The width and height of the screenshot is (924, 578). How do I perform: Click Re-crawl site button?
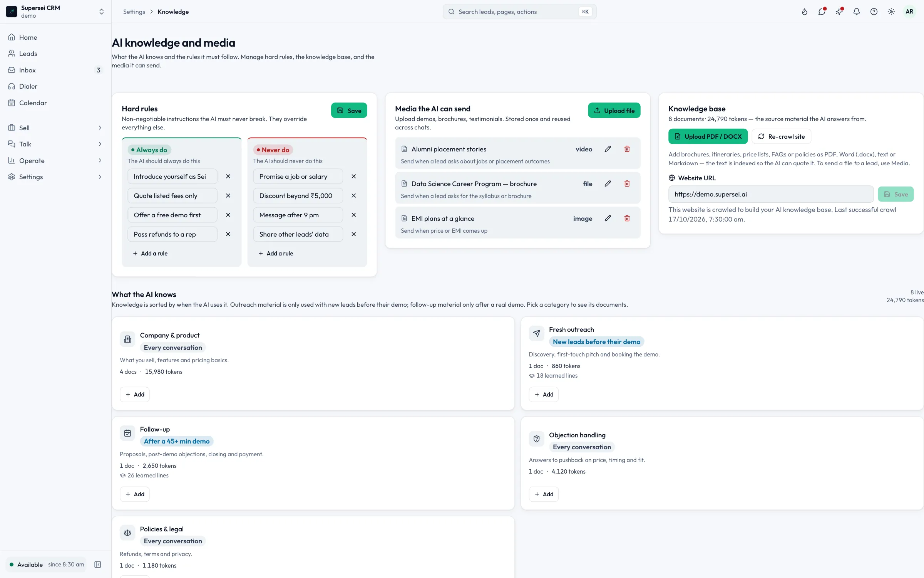pos(781,136)
